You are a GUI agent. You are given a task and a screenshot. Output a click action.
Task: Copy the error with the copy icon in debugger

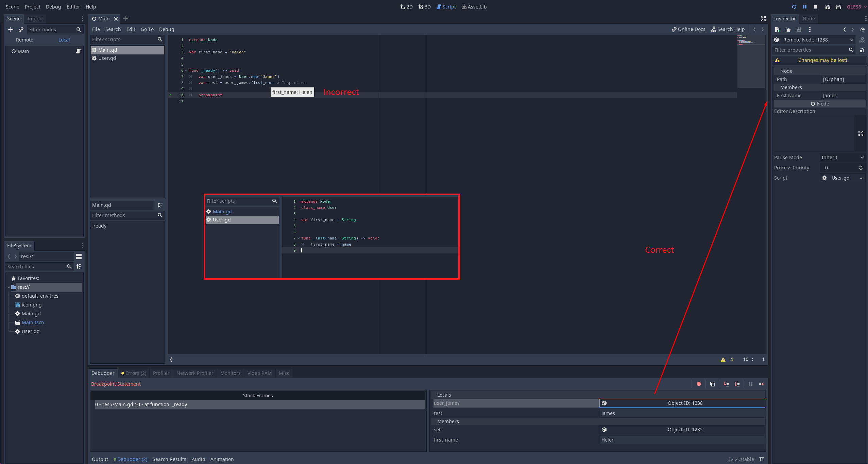(713, 384)
